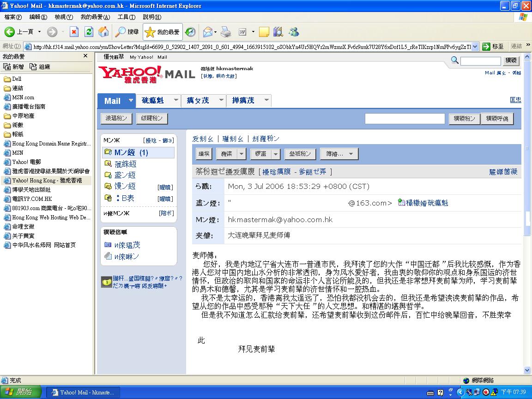Viewport: 532px width, 399px height.
Task: Close the Favorites side panel
Action: coord(85,56)
